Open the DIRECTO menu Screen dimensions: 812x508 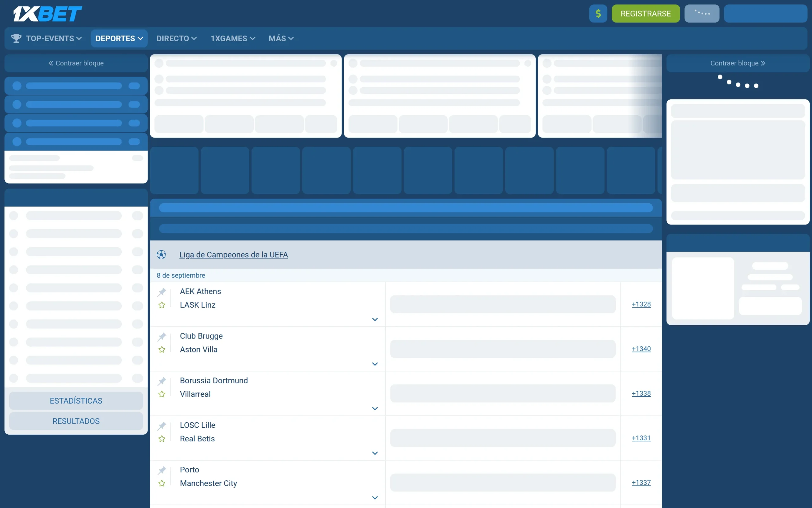tap(176, 38)
